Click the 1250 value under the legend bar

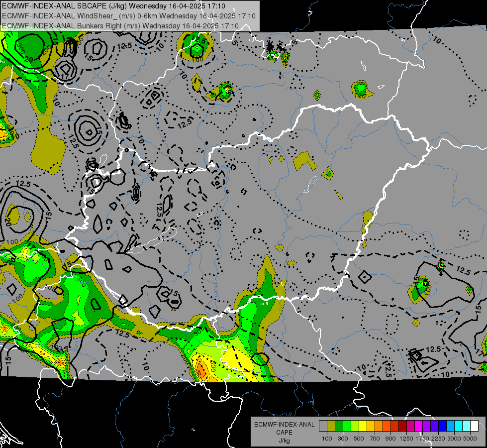pos(406,439)
